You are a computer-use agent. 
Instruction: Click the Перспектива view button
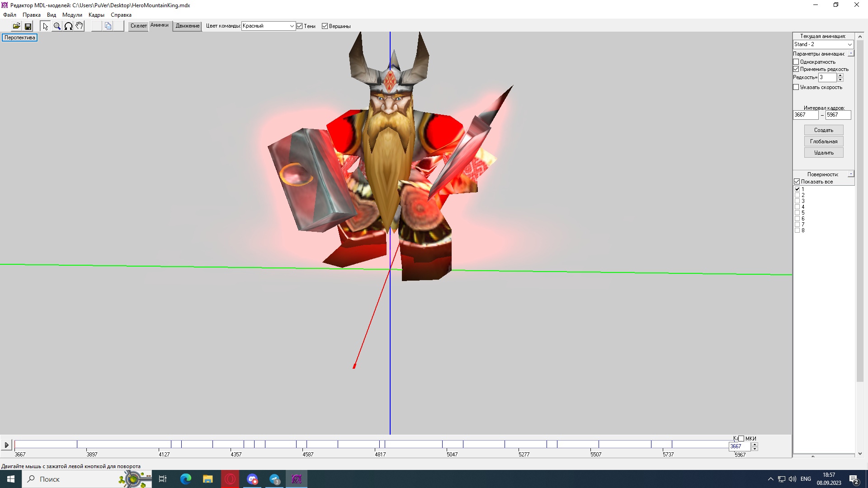click(x=19, y=38)
